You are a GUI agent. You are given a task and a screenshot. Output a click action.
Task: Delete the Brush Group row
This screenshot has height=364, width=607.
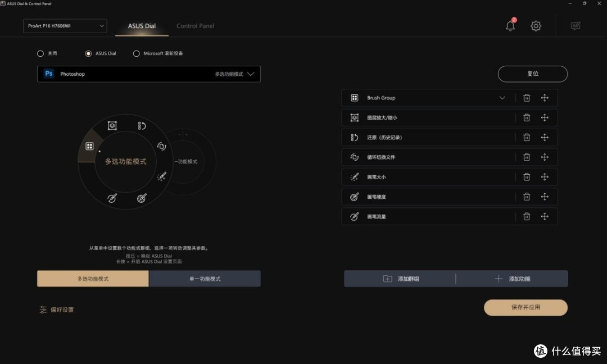tap(527, 98)
